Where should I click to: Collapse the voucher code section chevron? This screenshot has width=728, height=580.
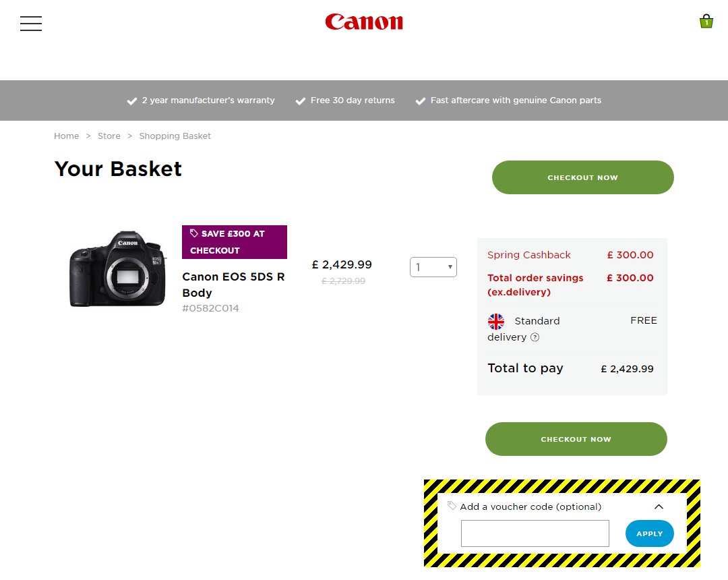pos(659,506)
